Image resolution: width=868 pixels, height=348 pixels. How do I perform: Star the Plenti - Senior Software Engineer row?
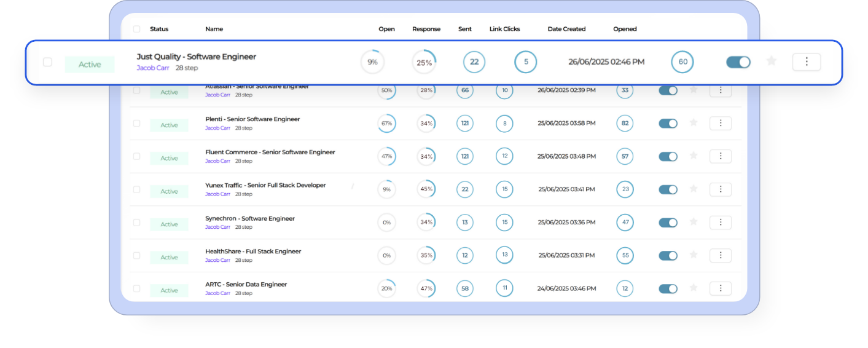click(x=694, y=123)
